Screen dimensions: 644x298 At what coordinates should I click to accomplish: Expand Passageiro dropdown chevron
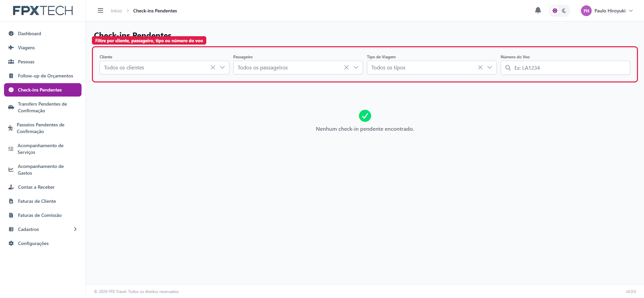coord(356,67)
